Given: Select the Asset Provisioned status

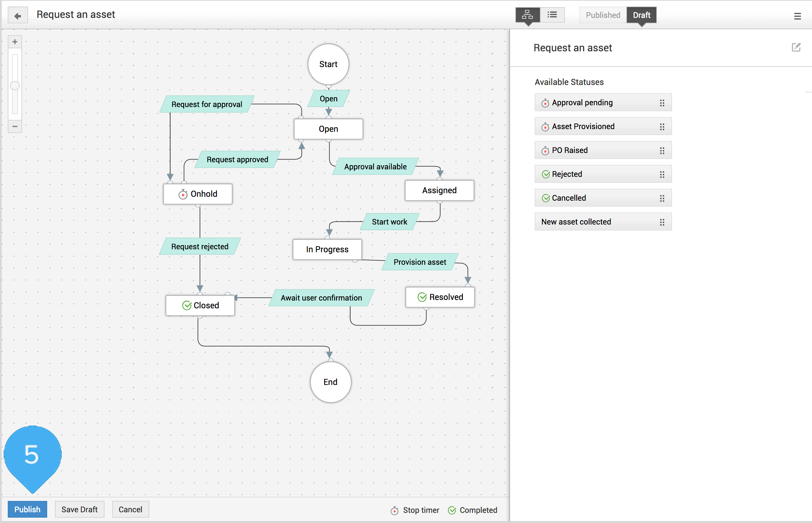Looking at the screenshot, I should (x=603, y=126).
